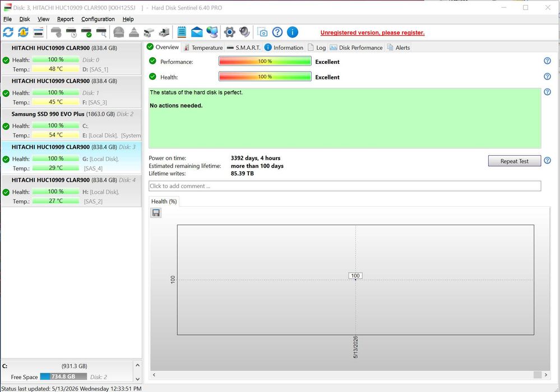Click the camera screenshot toolbar icon

tap(262, 32)
